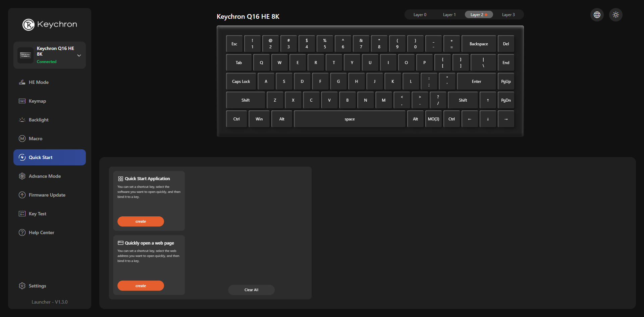The height and width of the screenshot is (317, 644).
Task: Open Settings at sidebar bottom
Action: point(37,286)
